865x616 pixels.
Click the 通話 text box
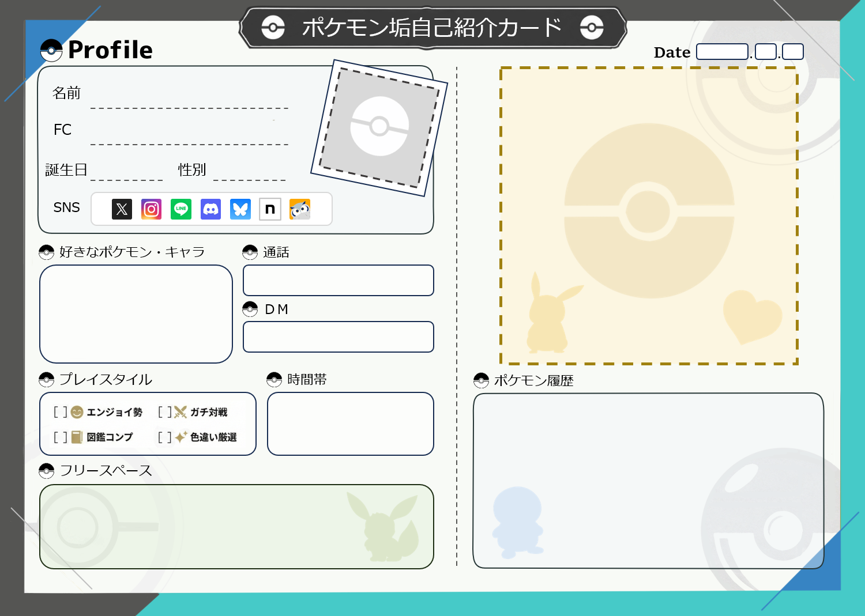[339, 281]
